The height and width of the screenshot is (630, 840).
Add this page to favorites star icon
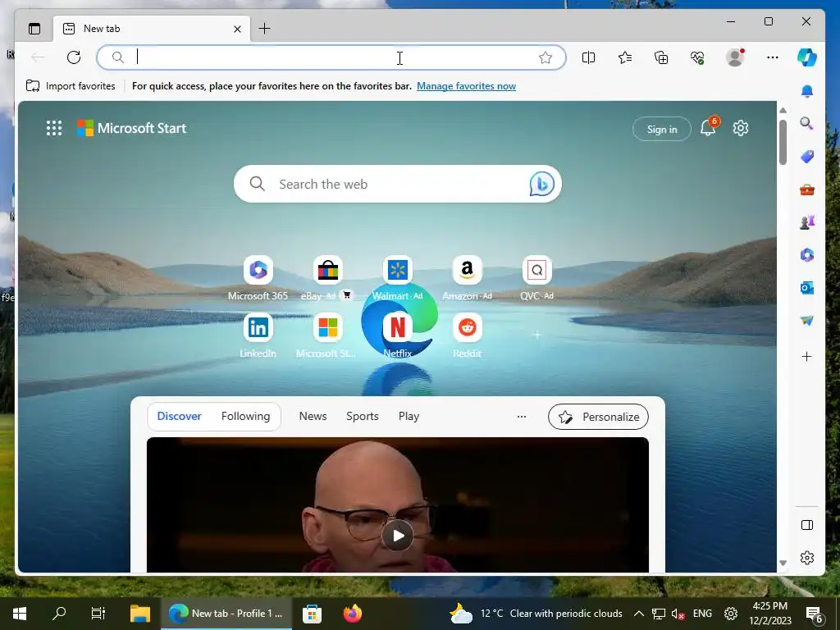pyautogui.click(x=546, y=57)
